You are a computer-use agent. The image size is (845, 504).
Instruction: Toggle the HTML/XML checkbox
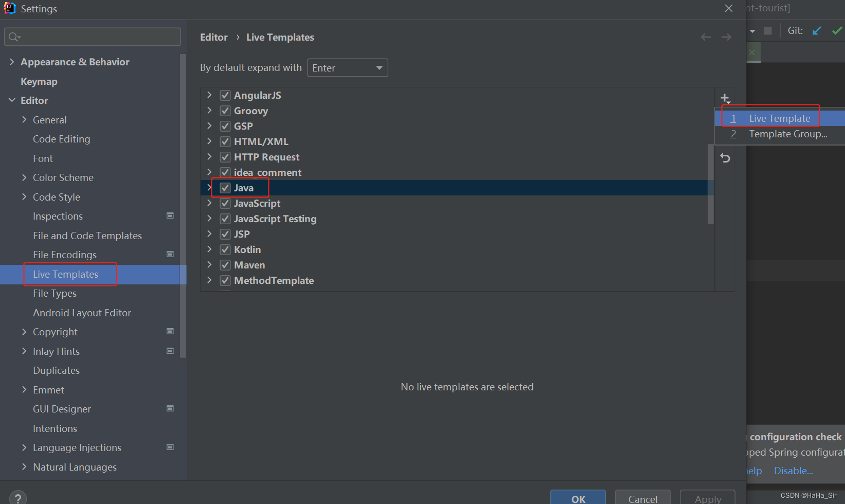(x=225, y=141)
